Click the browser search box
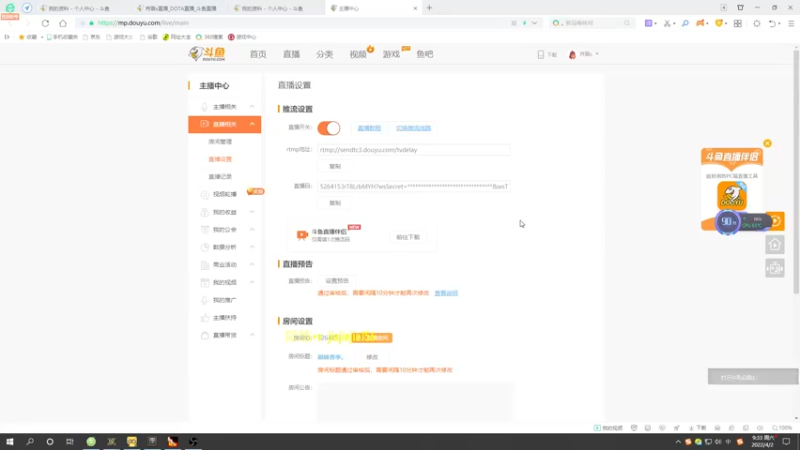 coord(592,23)
